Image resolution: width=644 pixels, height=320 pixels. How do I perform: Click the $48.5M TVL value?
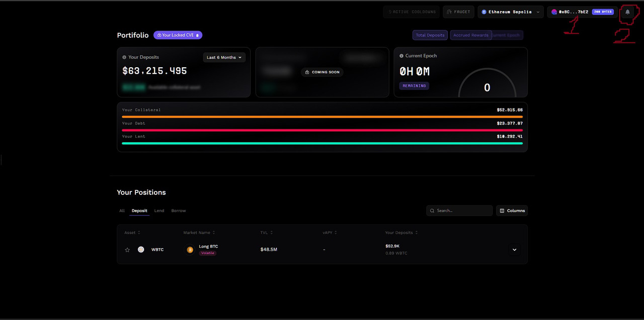[x=269, y=250]
